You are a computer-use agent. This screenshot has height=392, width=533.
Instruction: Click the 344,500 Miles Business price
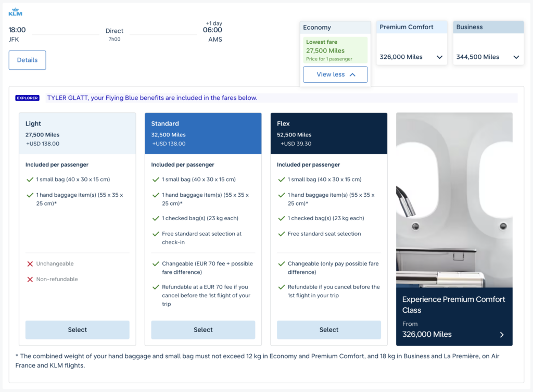pos(478,57)
